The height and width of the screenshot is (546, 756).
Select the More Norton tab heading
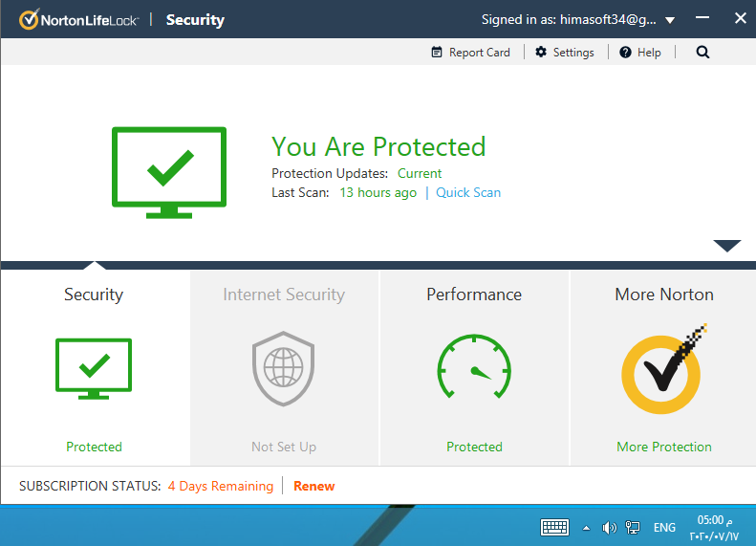pyautogui.click(x=664, y=295)
